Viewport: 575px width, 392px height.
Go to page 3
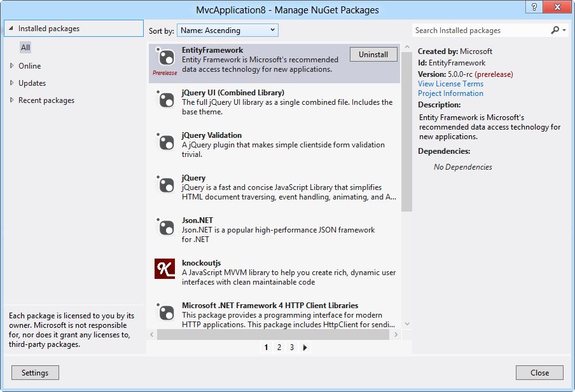292,348
